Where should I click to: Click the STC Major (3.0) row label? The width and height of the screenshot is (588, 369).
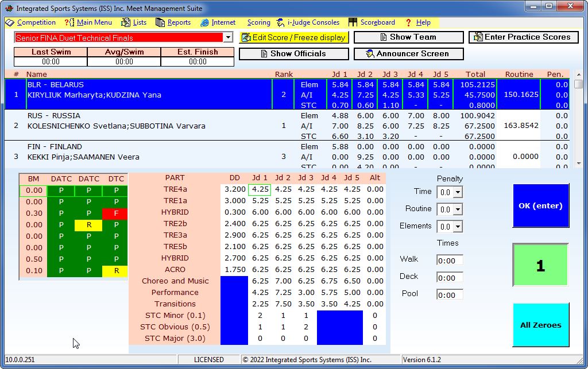[x=175, y=339]
